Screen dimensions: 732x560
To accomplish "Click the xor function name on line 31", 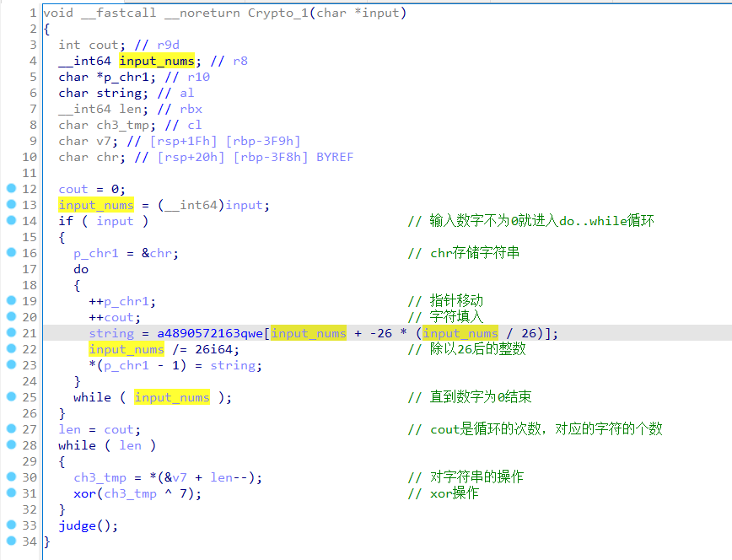I will click(84, 493).
